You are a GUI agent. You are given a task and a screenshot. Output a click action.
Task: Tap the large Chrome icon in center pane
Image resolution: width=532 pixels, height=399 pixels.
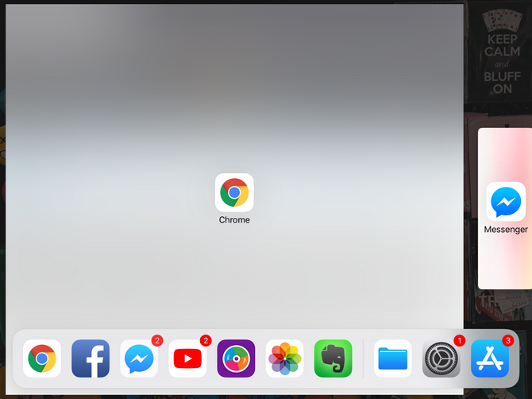234,192
